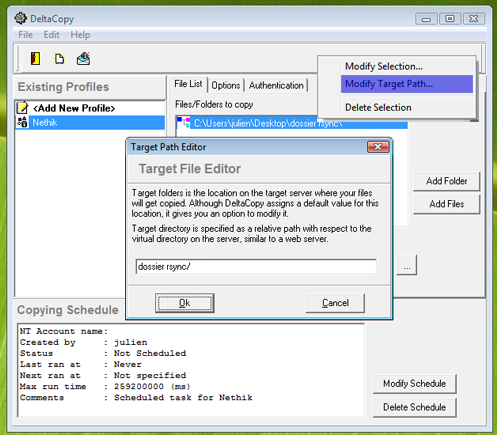
Task: Open the Help menu
Action: tap(80, 35)
